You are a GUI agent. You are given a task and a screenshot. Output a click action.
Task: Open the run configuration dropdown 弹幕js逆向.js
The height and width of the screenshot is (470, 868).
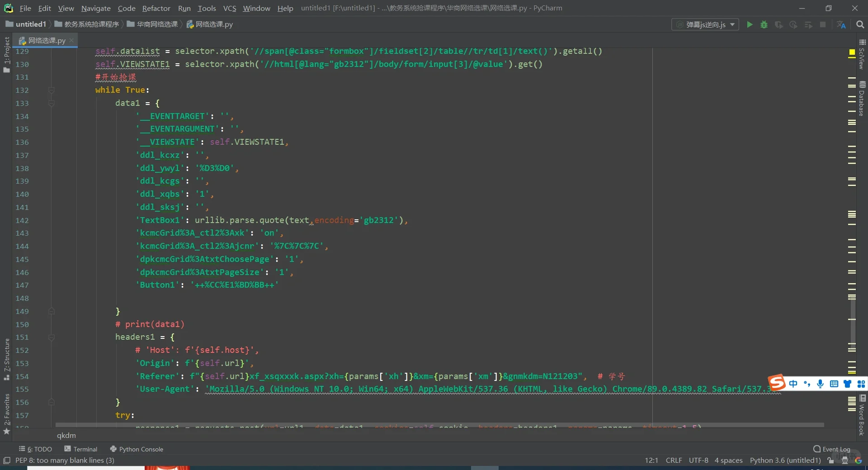pyautogui.click(x=705, y=24)
